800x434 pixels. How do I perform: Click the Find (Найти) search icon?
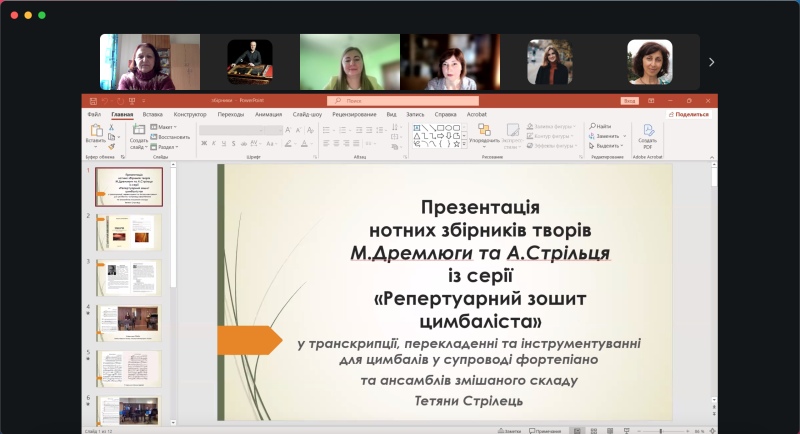click(602, 126)
